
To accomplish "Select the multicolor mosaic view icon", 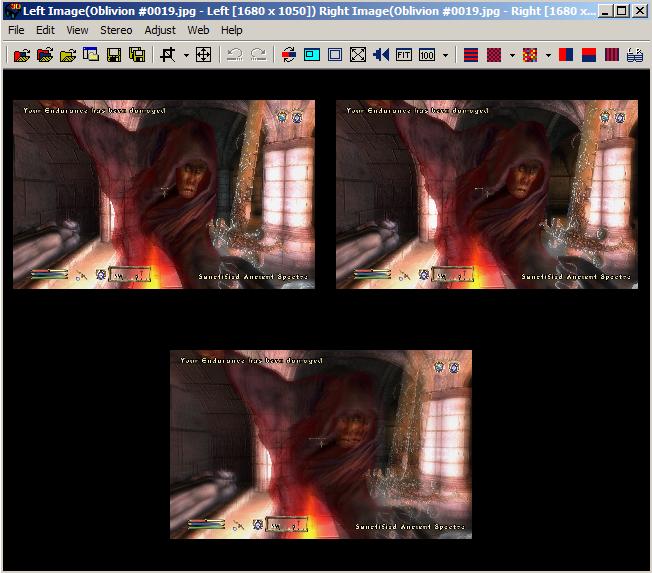I will click(530, 55).
